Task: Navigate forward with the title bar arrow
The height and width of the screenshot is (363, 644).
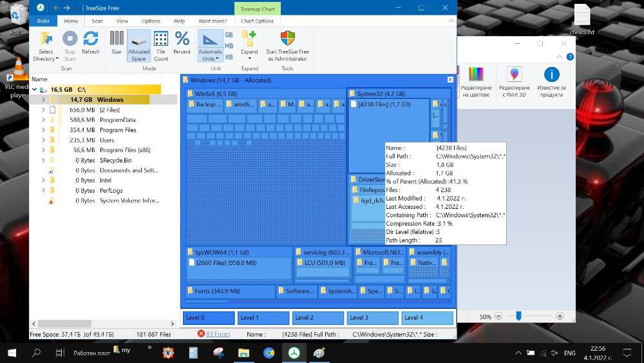Action: pos(66,8)
